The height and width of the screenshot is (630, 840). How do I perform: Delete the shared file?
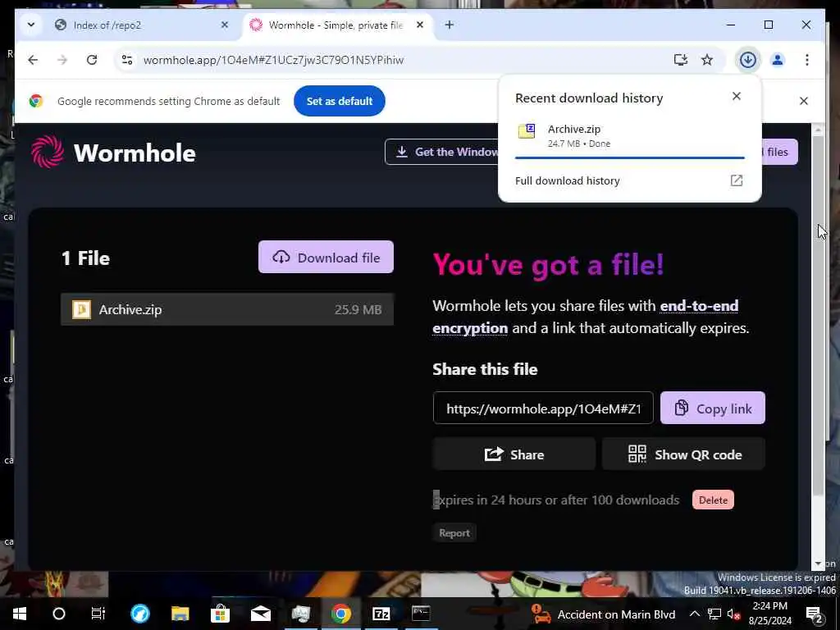[x=713, y=500]
